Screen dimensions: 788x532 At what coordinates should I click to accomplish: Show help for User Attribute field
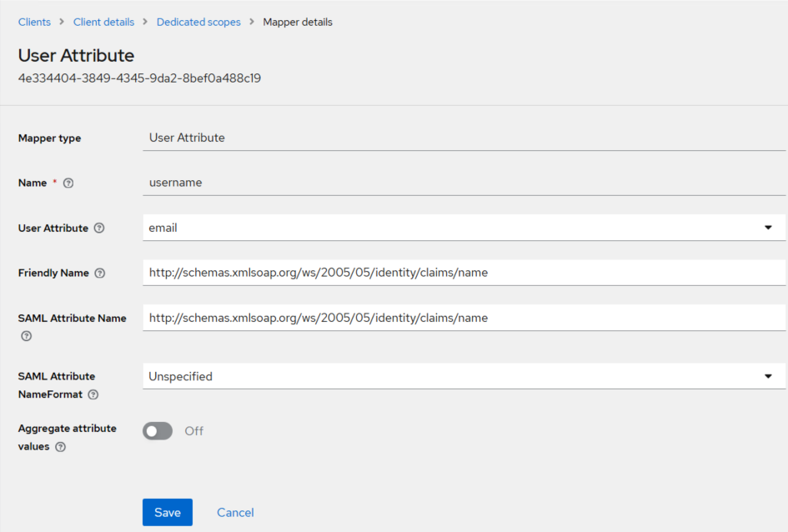point(99,228)
